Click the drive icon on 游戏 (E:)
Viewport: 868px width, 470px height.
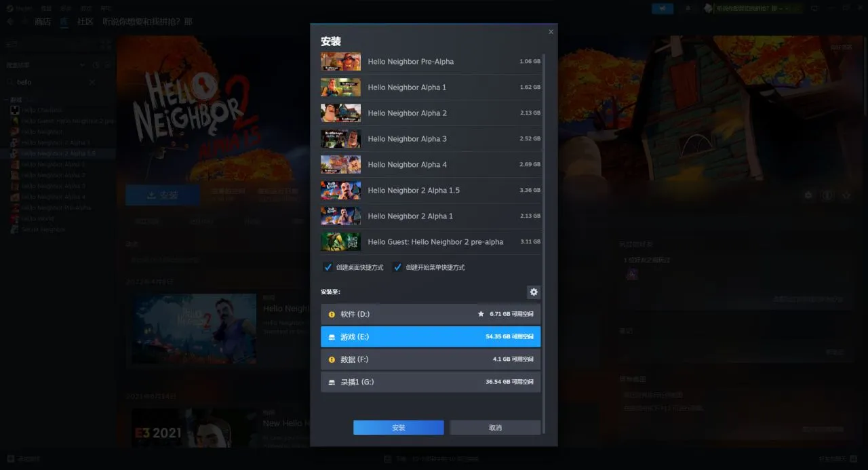[x=332, y=336]
